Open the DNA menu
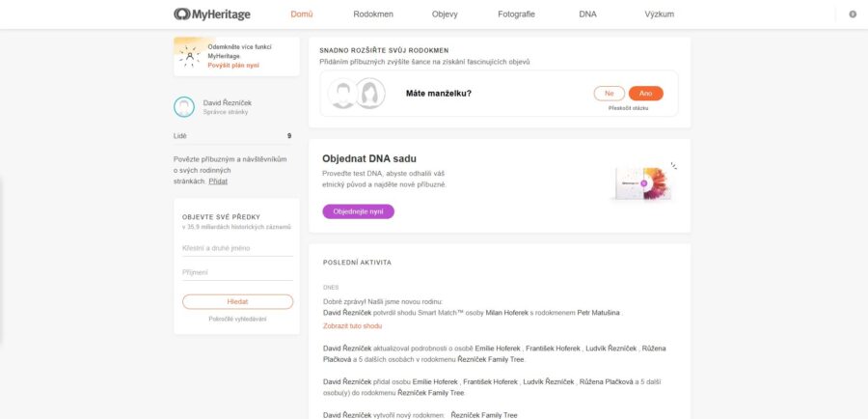 (588, 14)
